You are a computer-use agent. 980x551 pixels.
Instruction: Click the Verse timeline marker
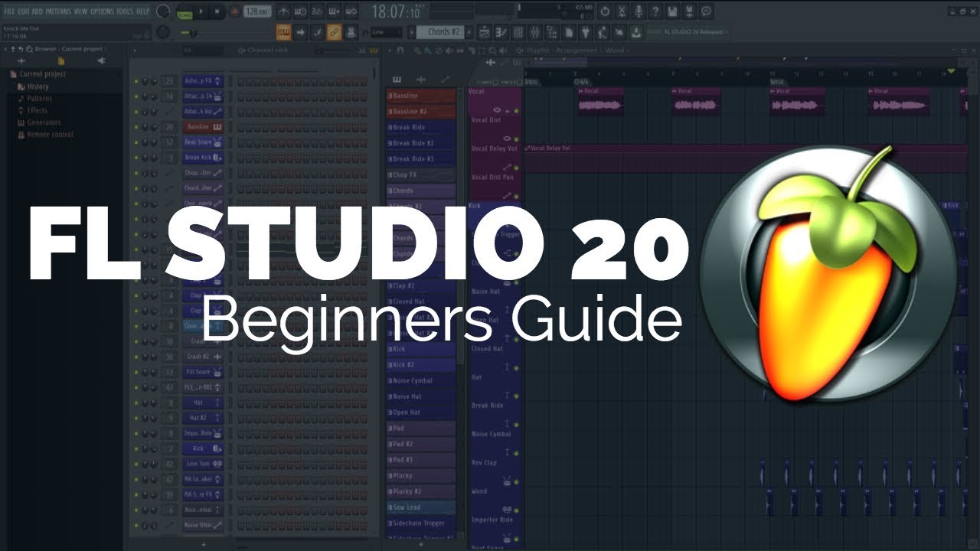tap(777, 81)
